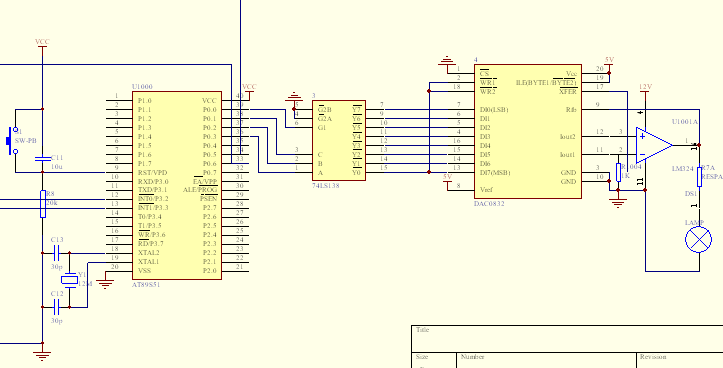
Task: Select the 74LS138 decoder component
Action: point(339,141)
